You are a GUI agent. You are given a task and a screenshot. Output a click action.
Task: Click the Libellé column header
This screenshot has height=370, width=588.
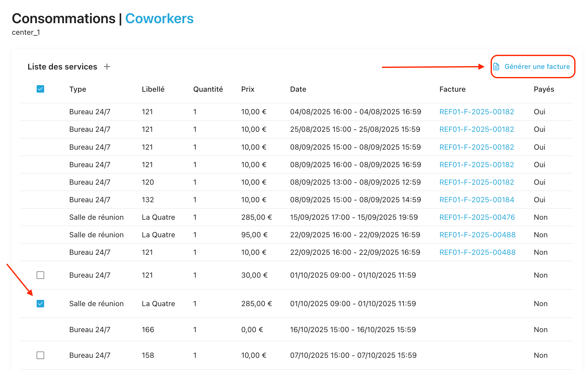point(153,89)
